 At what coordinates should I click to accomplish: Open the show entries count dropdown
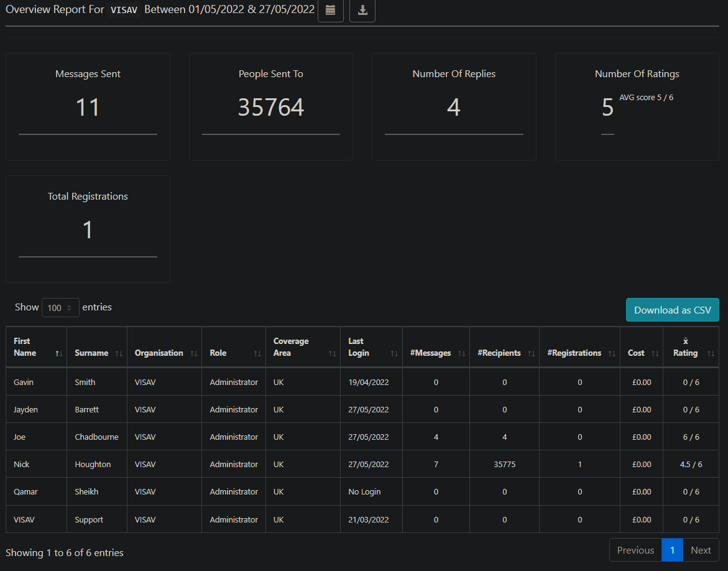coord(60,308)
